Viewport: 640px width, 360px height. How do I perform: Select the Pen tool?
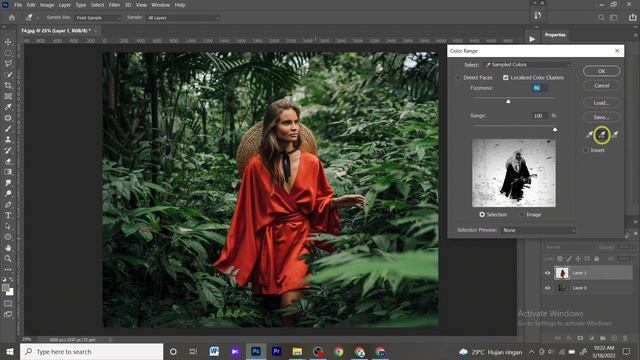point(8,204)
